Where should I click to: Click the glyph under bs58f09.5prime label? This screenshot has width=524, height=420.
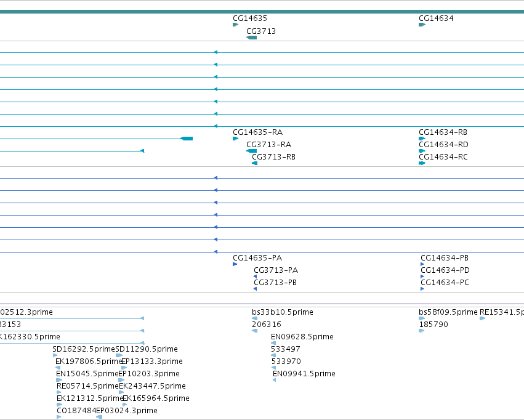tap(421, 318)
